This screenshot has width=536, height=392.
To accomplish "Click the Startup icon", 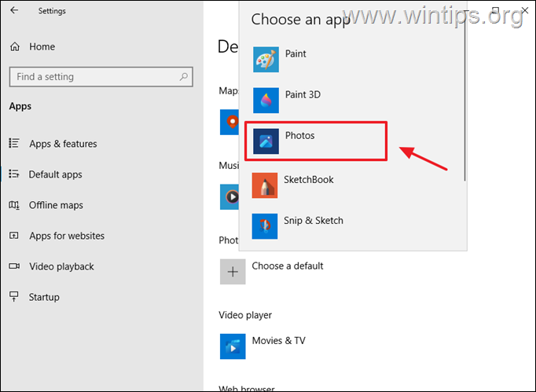I will click(14, 296).
